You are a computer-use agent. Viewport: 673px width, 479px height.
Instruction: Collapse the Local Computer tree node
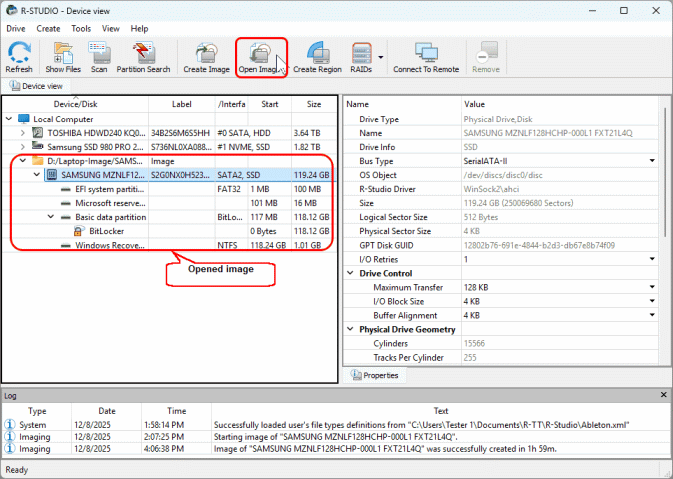9,118
